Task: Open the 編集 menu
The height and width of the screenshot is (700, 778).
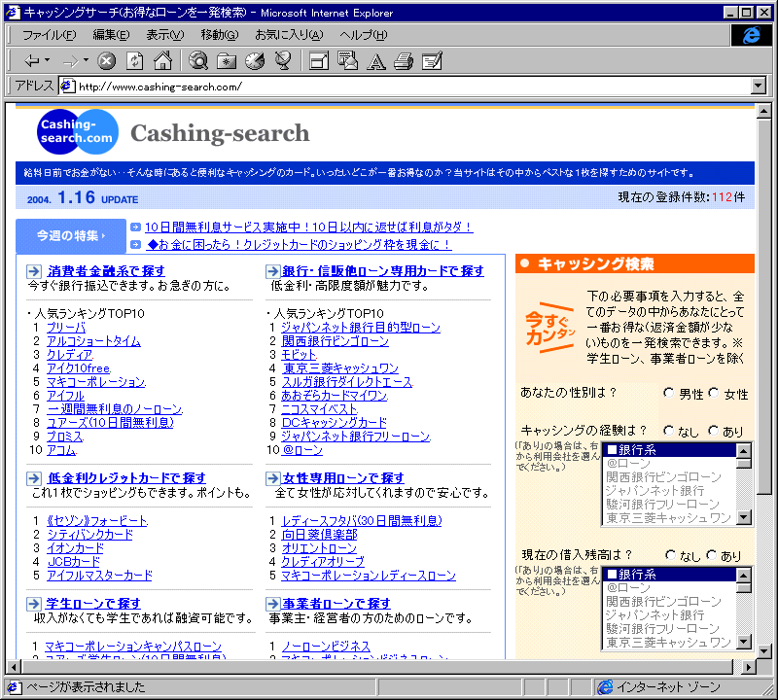Action: point(111,35)
